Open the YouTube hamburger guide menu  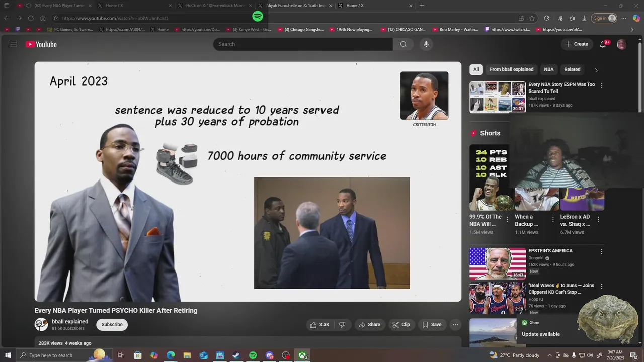click(14, 44)
